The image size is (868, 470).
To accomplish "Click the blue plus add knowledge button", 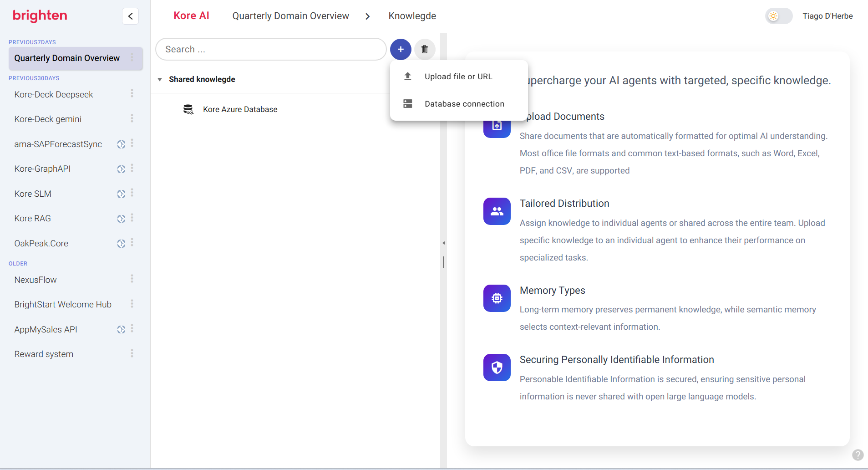I will tap(401, 49).
